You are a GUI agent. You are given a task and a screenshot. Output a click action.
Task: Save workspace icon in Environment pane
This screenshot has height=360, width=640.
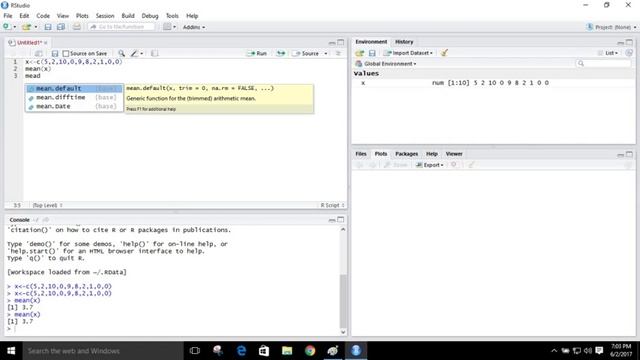tap(372, 53)
